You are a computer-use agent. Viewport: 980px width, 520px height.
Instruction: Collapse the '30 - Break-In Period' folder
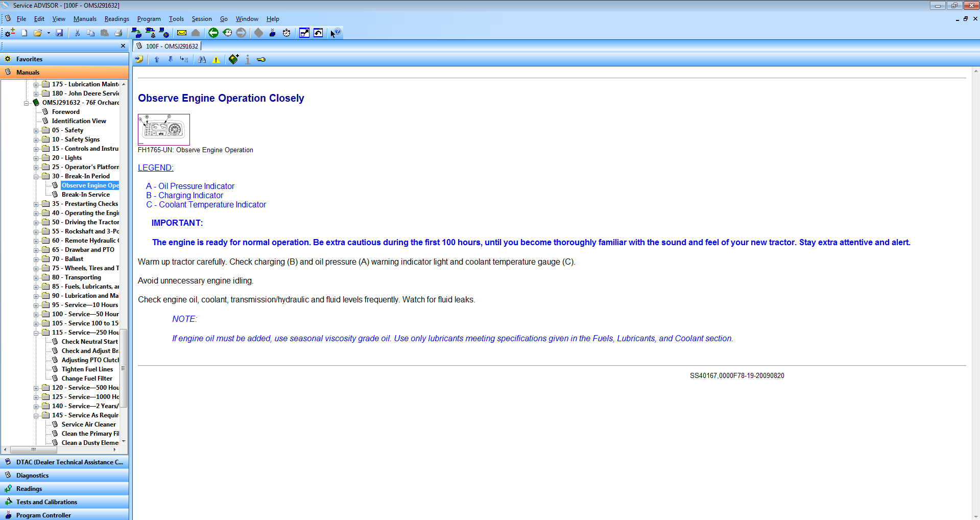36,177
